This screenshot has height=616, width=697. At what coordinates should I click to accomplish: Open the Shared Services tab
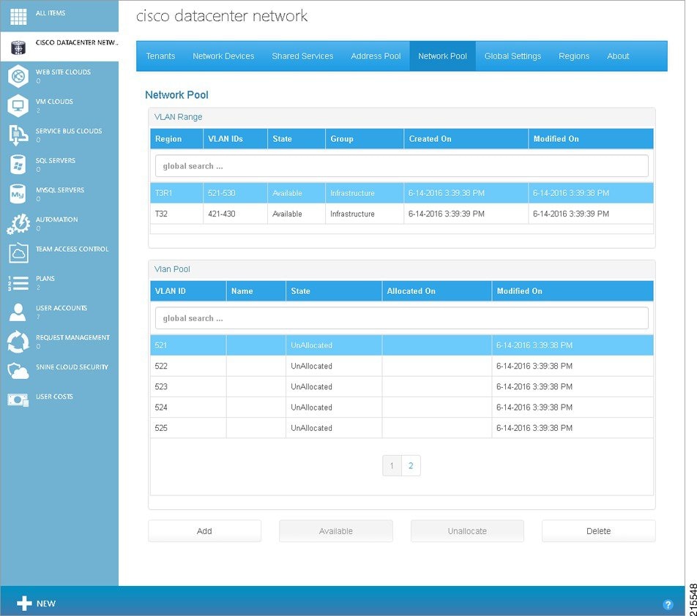point(302,56)
